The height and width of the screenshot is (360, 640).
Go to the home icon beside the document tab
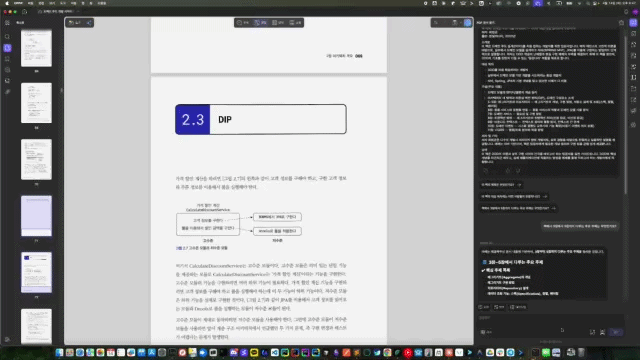[x=24, y=11]
